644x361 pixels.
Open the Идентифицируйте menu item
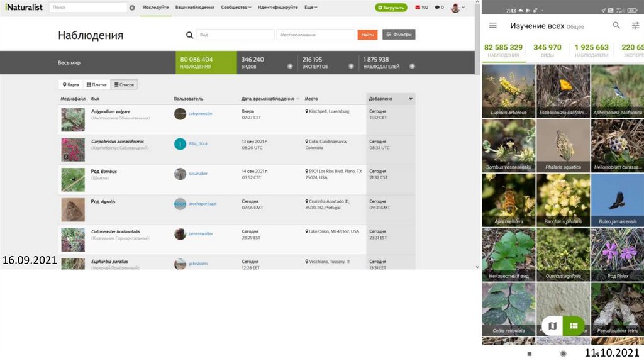[x=277, y=8]
